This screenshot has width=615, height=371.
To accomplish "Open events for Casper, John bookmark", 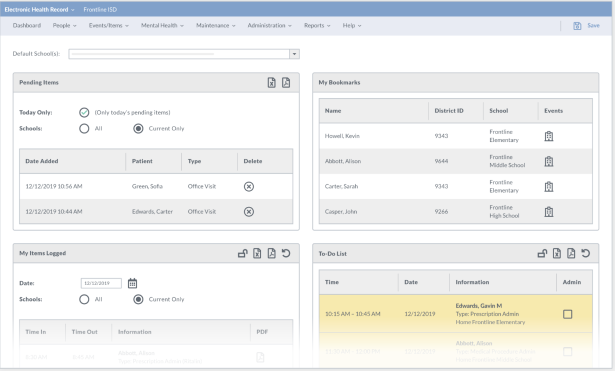I will (549, 212).
